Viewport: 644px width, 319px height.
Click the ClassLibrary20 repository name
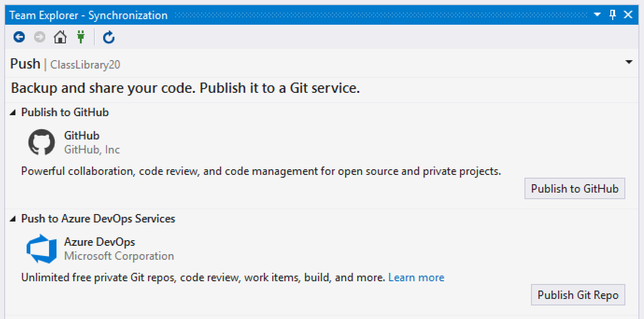point(85,64)
